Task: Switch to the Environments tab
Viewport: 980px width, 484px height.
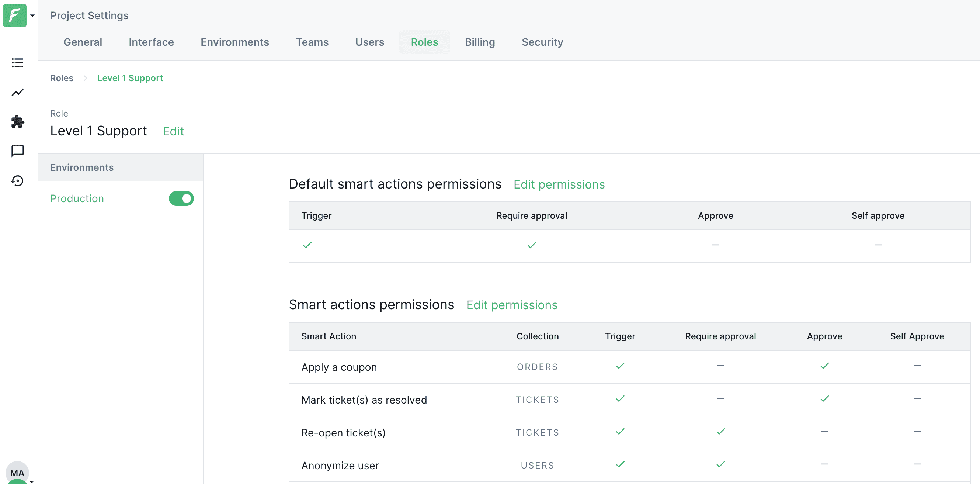Action: 235,42
